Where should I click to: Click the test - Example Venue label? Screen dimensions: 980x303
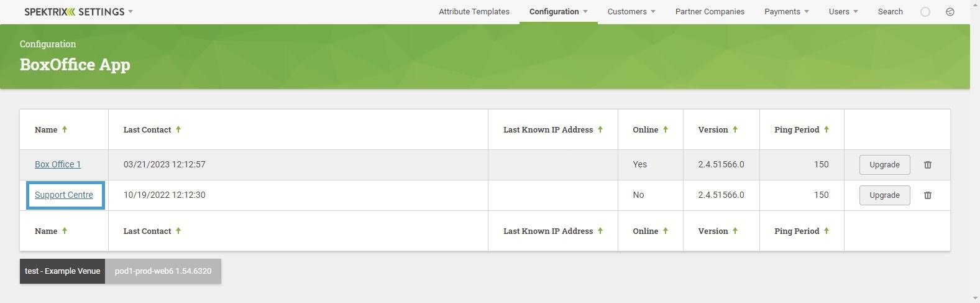point(62,271)
